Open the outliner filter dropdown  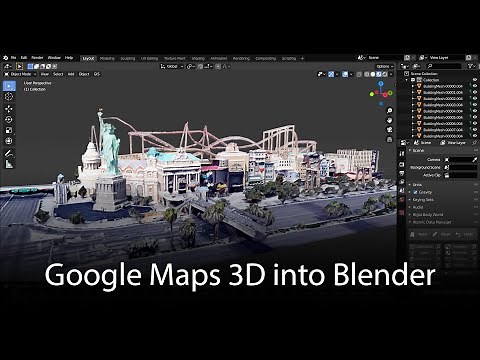[472, 66]
